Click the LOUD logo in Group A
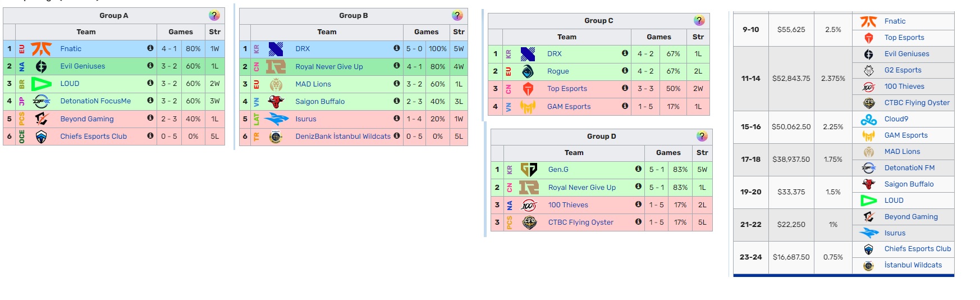The height and width of the screenshot is (300, 980). [x=41, y=84]
